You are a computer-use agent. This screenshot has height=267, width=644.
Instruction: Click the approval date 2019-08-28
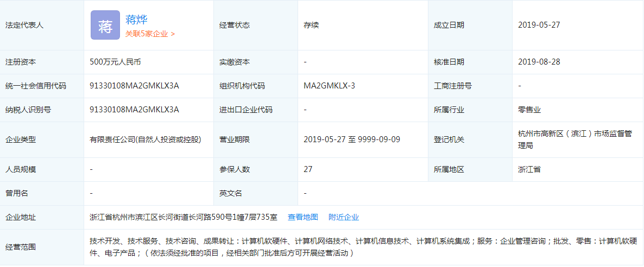[539, 62]
